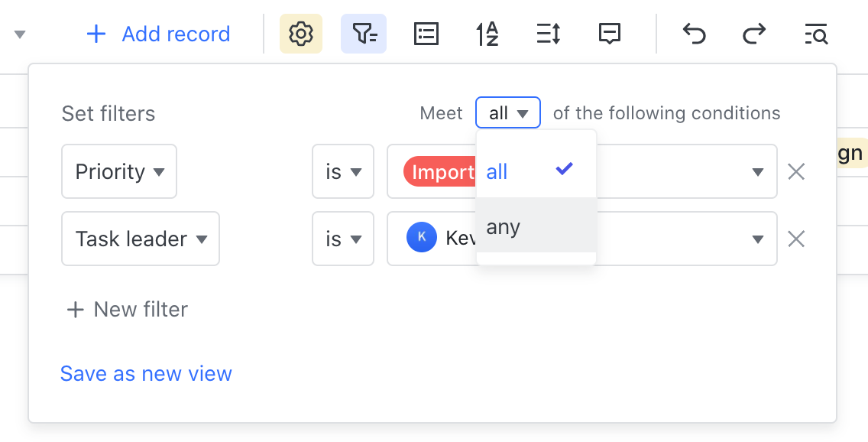Screen dimensions: 868x442
Task: Open the comments icon in the toolbar
Action: pyautogui.click(x=609, y=34)
